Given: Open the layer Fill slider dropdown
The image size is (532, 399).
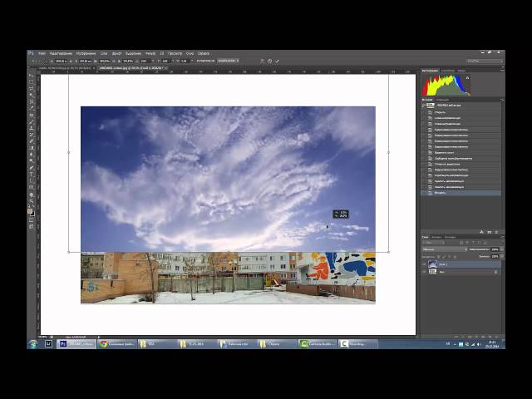Looking at the screenshot, I should click(x=502, y=257).
